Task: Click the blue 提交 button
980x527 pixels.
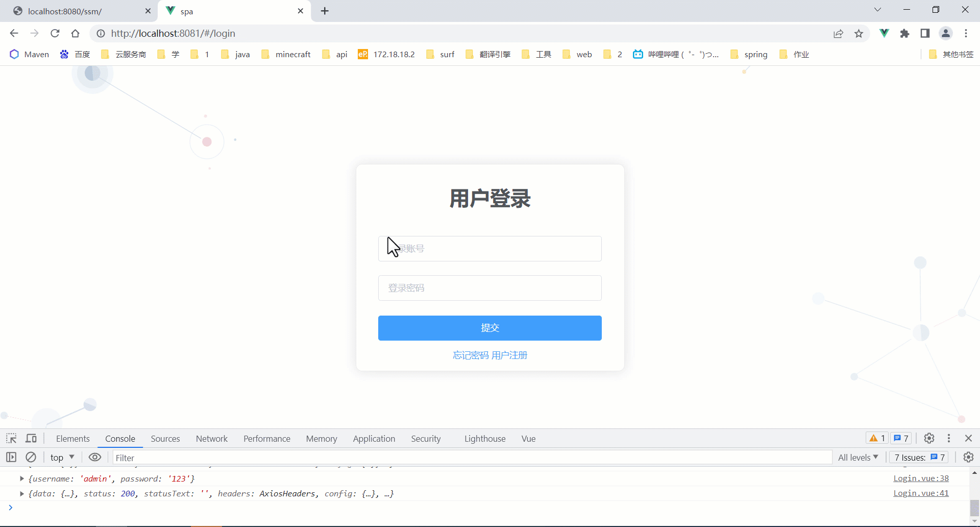Action: (490, 328)
